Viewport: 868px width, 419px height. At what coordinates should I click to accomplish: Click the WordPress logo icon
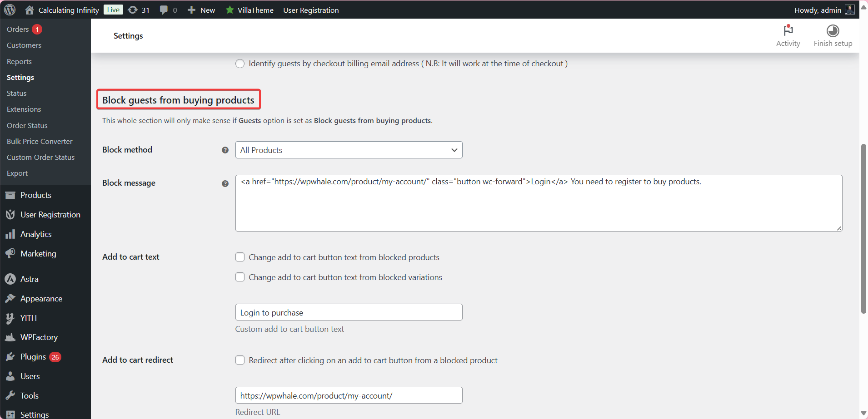coord(10,10)
